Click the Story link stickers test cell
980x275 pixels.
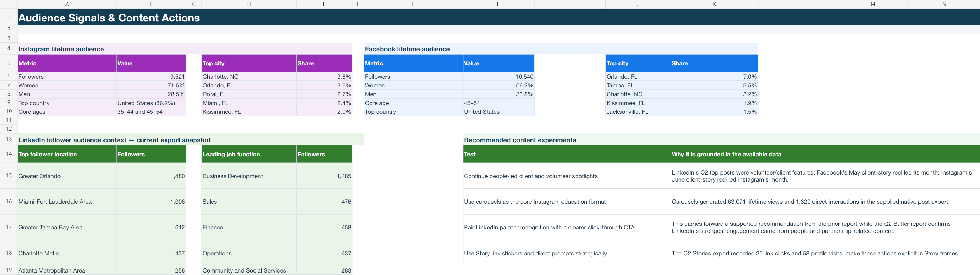point(567,253)
